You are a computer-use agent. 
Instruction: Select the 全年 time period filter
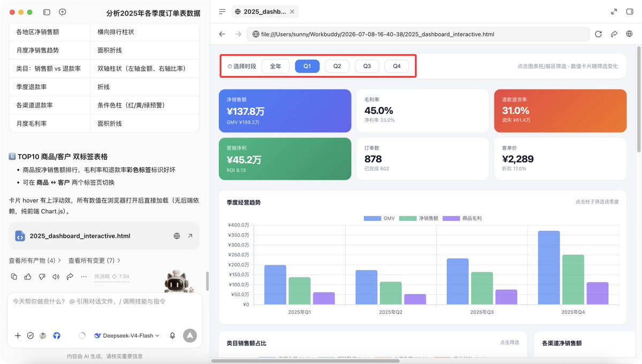pyautogui.click(x=276, y=66)
